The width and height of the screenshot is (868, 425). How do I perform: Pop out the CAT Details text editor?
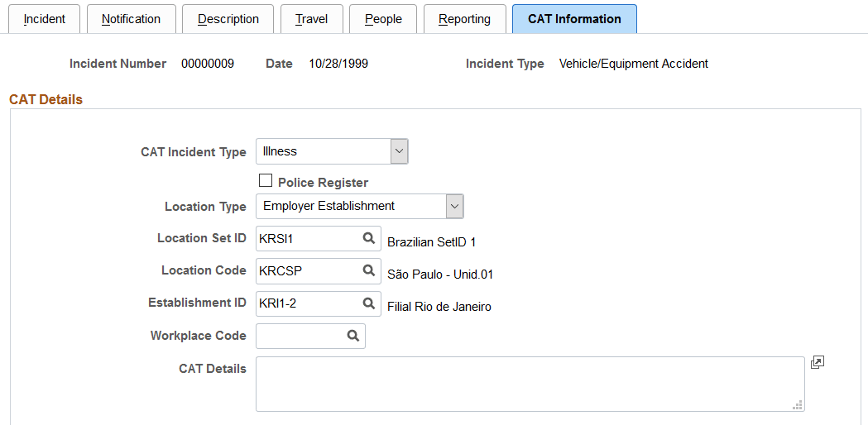(x=817, y=362)
